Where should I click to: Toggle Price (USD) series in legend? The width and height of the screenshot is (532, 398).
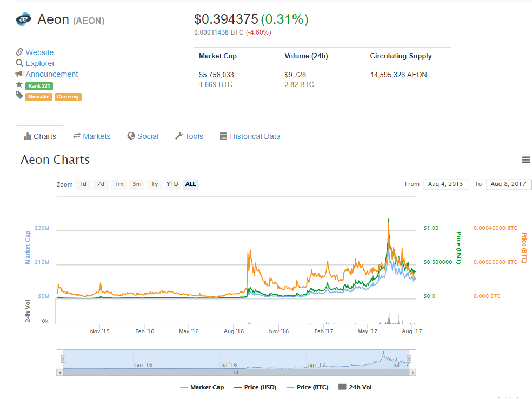tap(255, 387)
